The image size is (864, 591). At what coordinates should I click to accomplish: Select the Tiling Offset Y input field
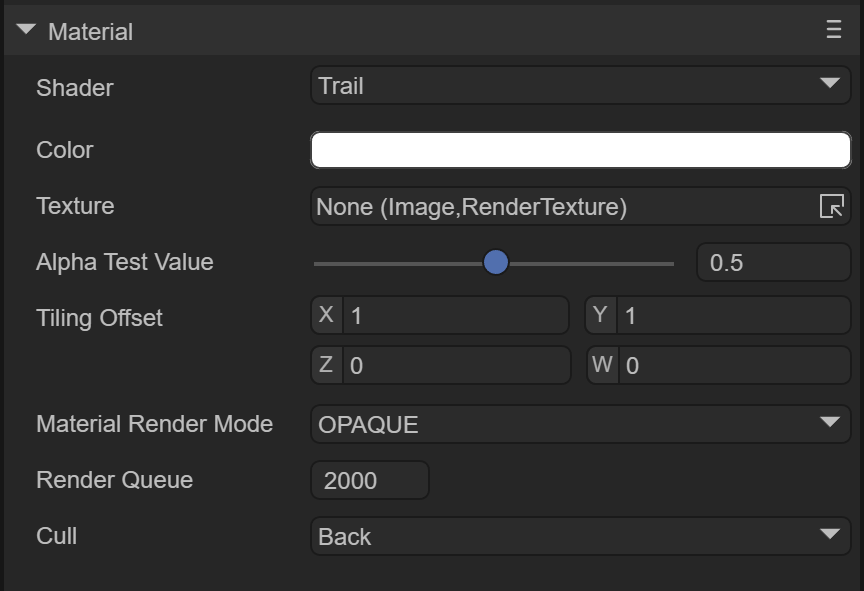(x=732, y=316)
